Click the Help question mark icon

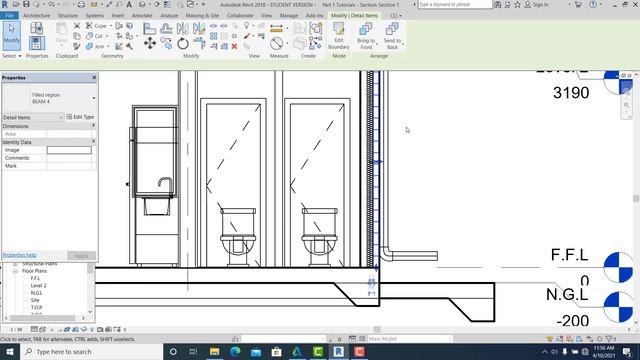[x=593, y=4]
